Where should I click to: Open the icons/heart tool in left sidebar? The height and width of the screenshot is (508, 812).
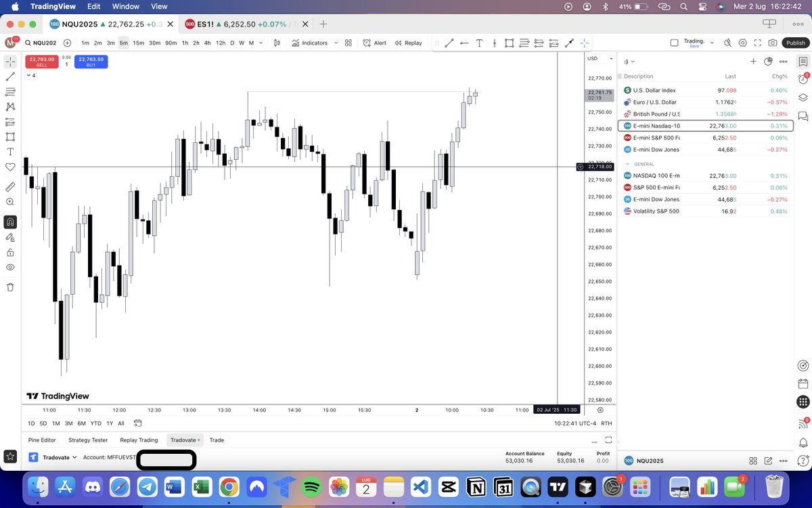pyautogui.click(x=10, y=167)
